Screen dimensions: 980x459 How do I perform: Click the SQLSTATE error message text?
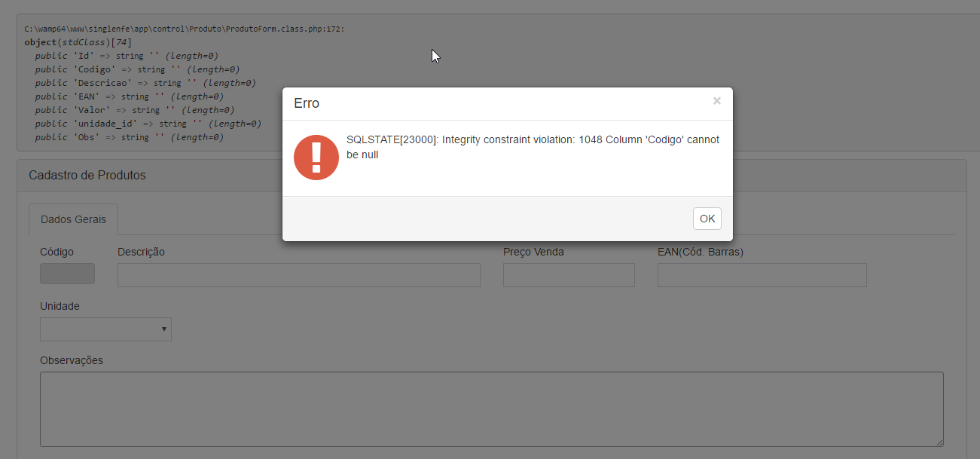[533, 147]
